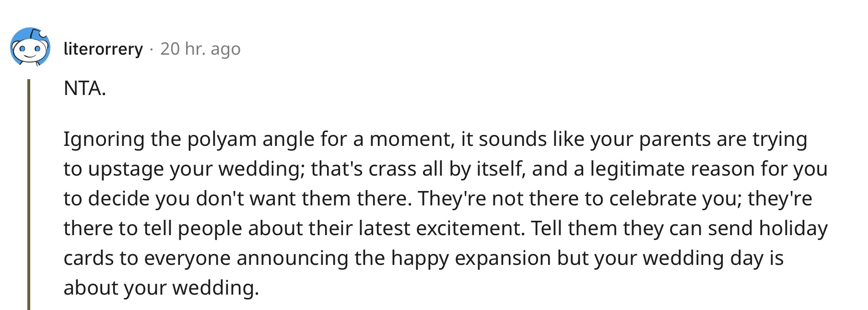Open literorrery's Snoo avatar profile picture
This screenshot has height=310, width=868.
[30, 47]
